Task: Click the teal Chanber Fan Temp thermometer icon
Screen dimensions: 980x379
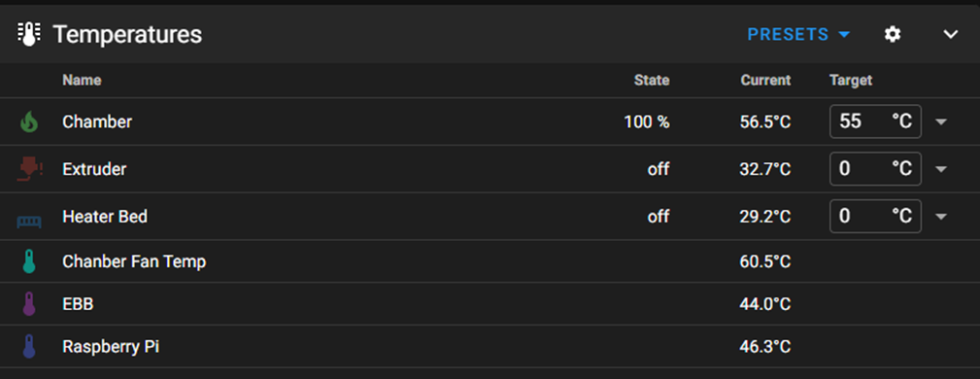Action: [x=29, y=261]
